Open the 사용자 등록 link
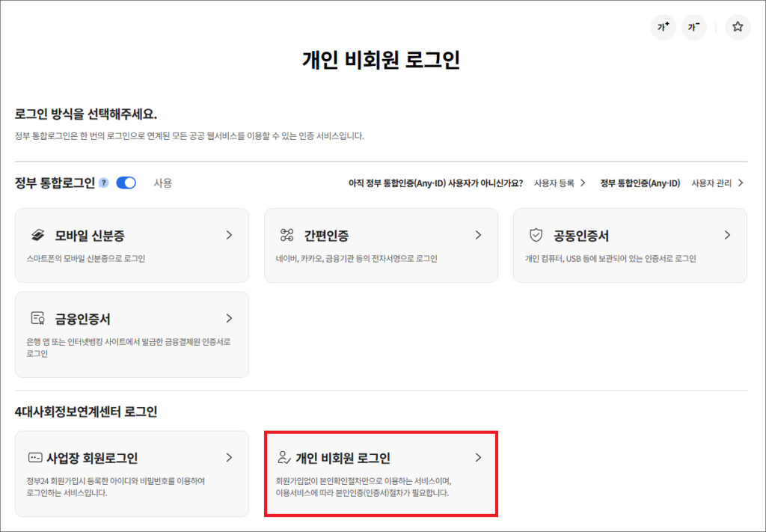766x532 pixels. tap(560, 183)
